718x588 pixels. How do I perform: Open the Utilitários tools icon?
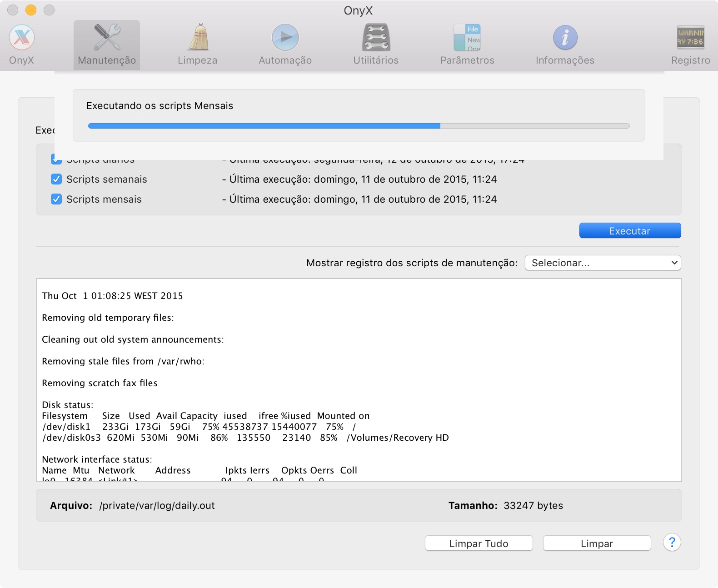[x=376, y=37]
